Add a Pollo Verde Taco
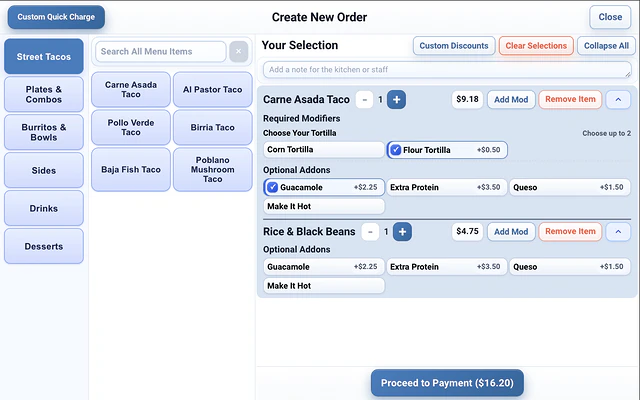Screen dimensions: 640x400 click(131, 127)
